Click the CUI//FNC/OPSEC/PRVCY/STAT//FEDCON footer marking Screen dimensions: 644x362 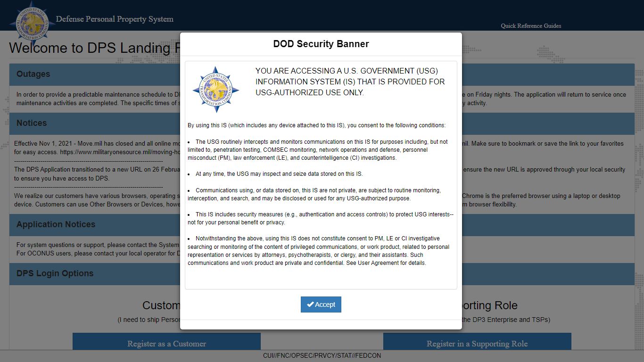tap(322, 356)
